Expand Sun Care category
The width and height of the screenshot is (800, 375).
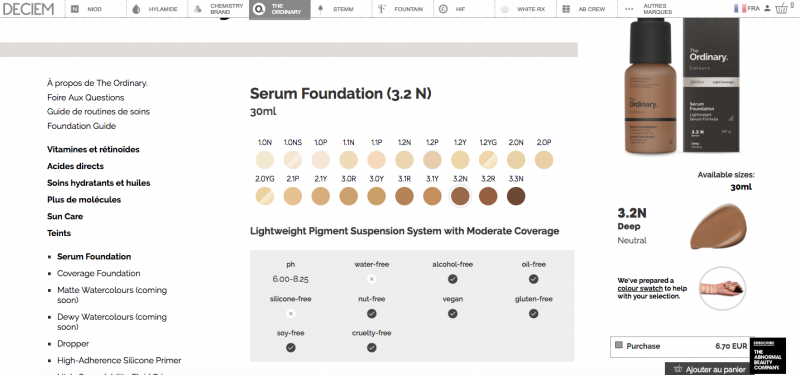[x=65, y=216]
